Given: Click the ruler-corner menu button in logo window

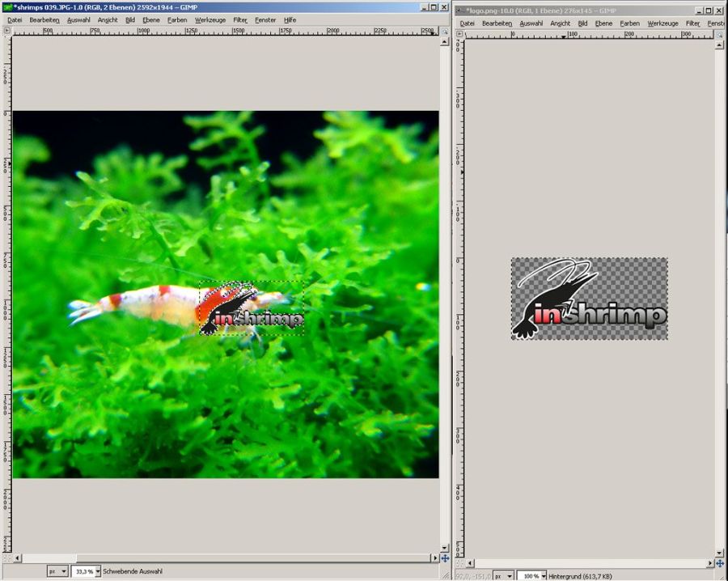Looking at the screenshot, I should (459, 33).
